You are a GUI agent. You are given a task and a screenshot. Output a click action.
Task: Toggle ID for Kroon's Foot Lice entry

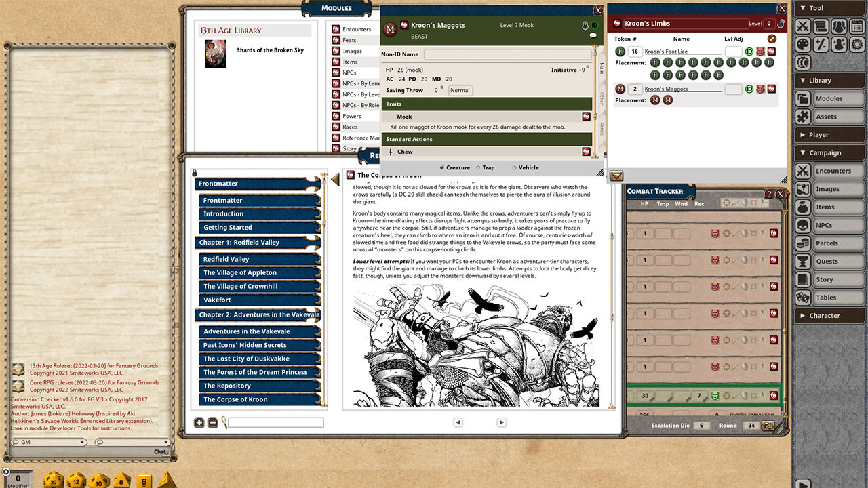(x=749, y=51)
